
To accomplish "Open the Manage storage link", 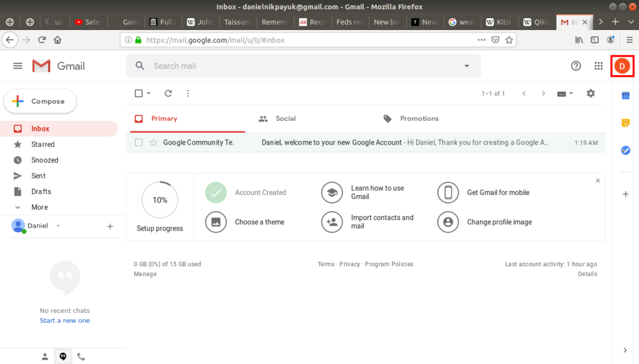I will point(145,274).
